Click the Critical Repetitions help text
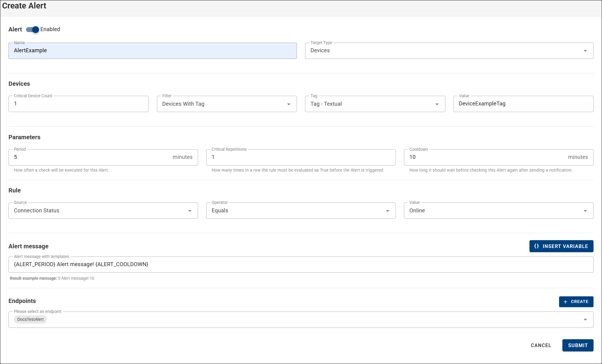The height and width of the screenshot is (364, 602). click(298, 170)
